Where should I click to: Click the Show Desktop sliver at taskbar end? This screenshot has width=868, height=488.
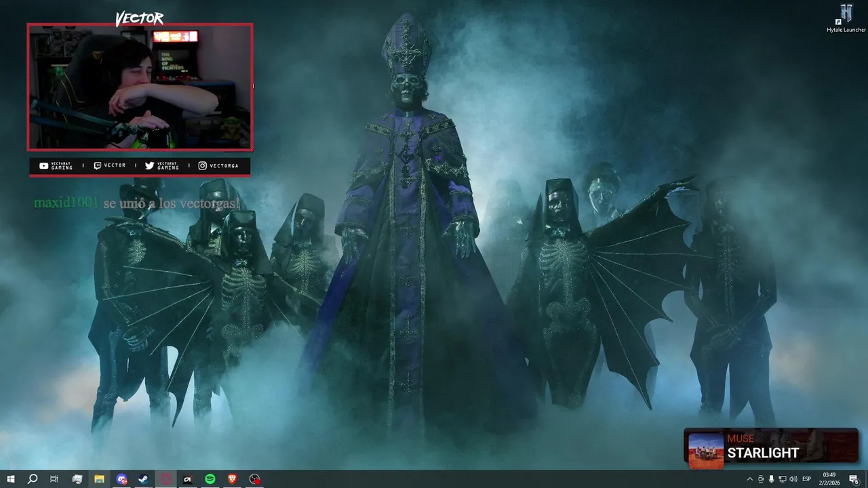coord(866,479)
